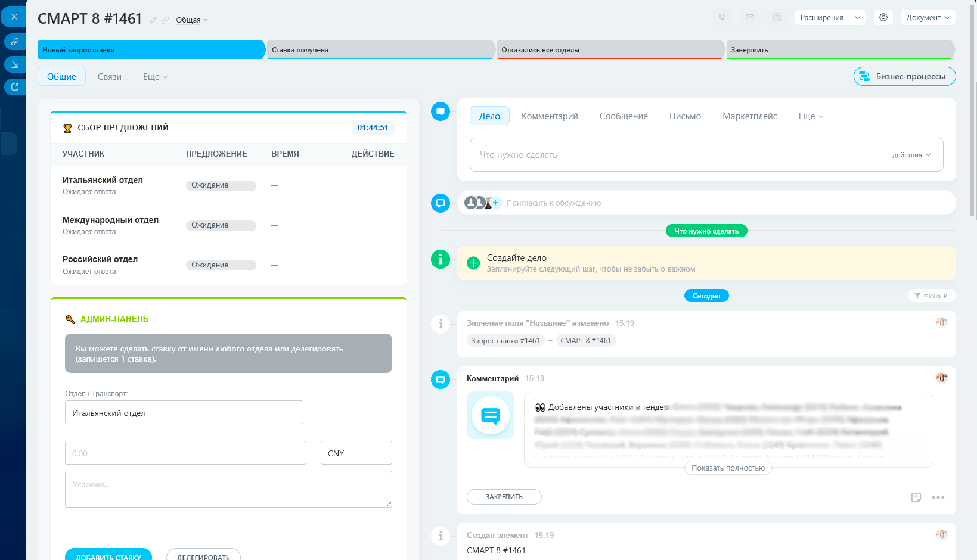Image resolution: width=977 pixels, height=560 pixels.
Task: Open the Расширения dropdown
Action: coord(830,17)
